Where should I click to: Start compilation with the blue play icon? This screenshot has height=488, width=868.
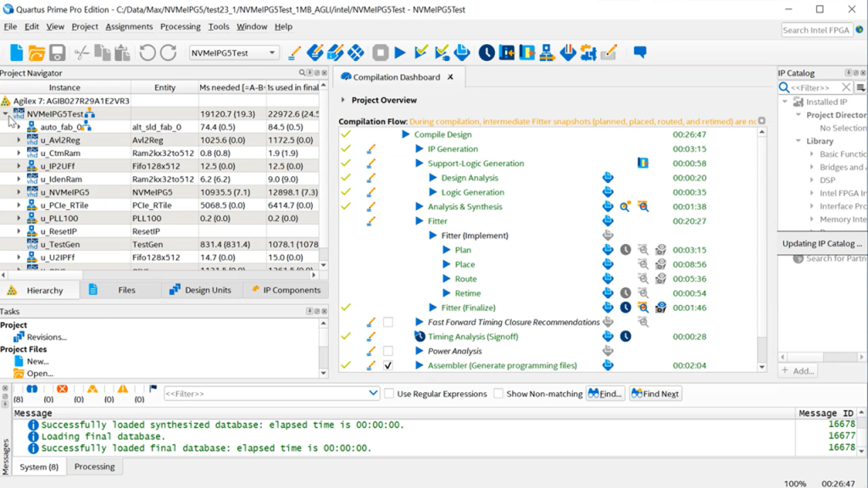(x=400, y=53)
